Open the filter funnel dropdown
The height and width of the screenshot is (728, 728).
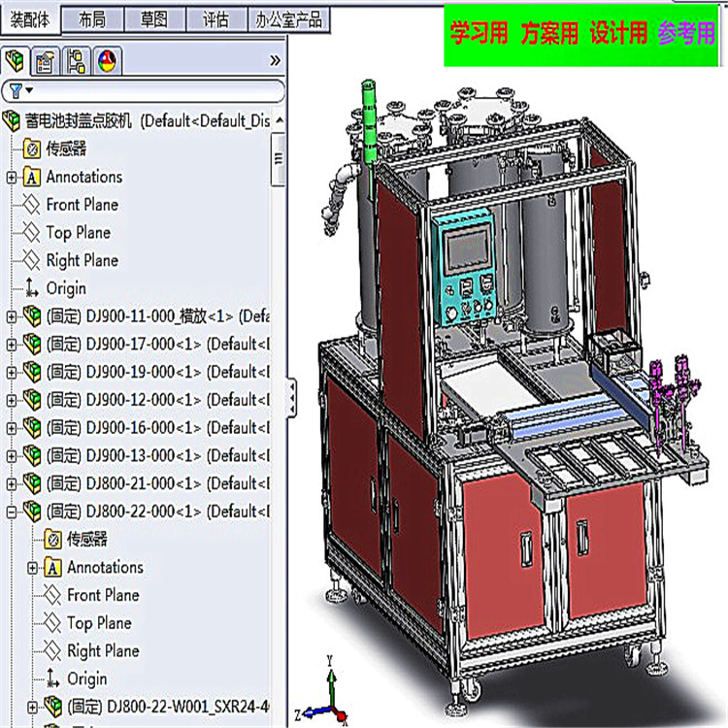[20, 90]
